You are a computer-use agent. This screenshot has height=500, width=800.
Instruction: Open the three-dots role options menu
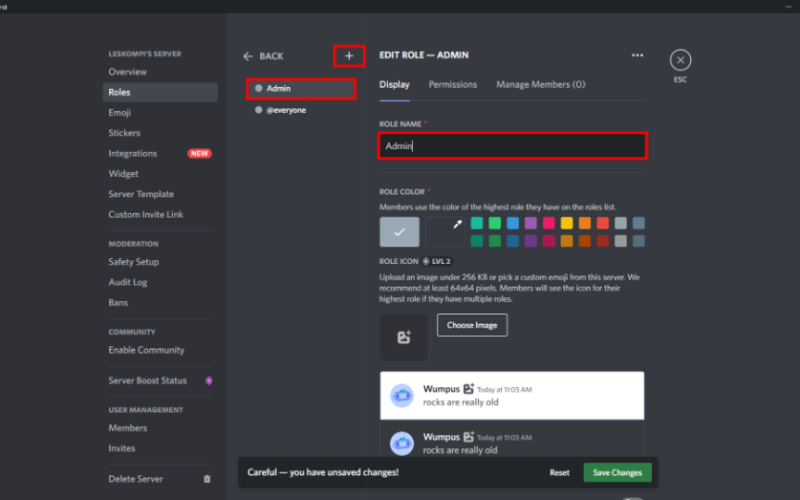tap(637, 55)
